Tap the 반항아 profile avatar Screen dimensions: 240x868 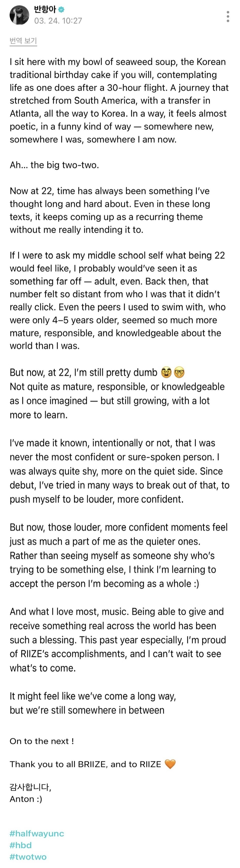19,15
